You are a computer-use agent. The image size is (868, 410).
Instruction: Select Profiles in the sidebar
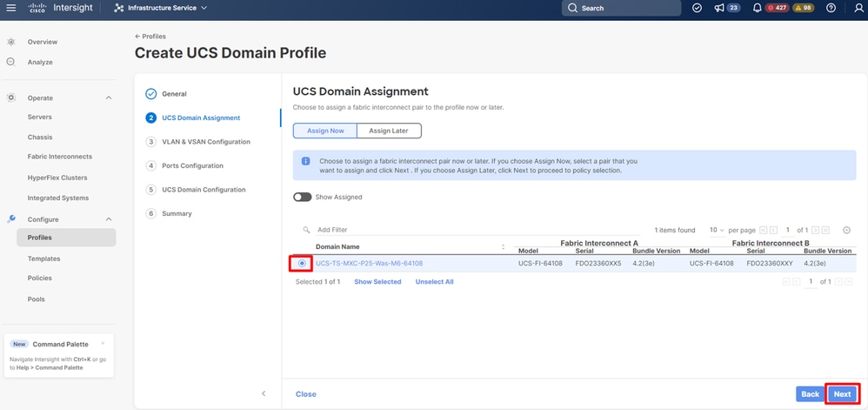click(66, 238)
